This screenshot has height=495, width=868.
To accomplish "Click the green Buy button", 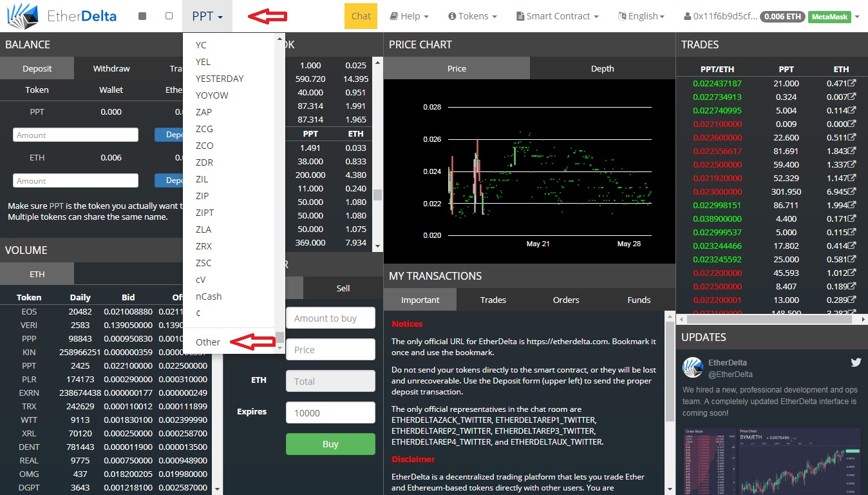I will tap(330, 444).
